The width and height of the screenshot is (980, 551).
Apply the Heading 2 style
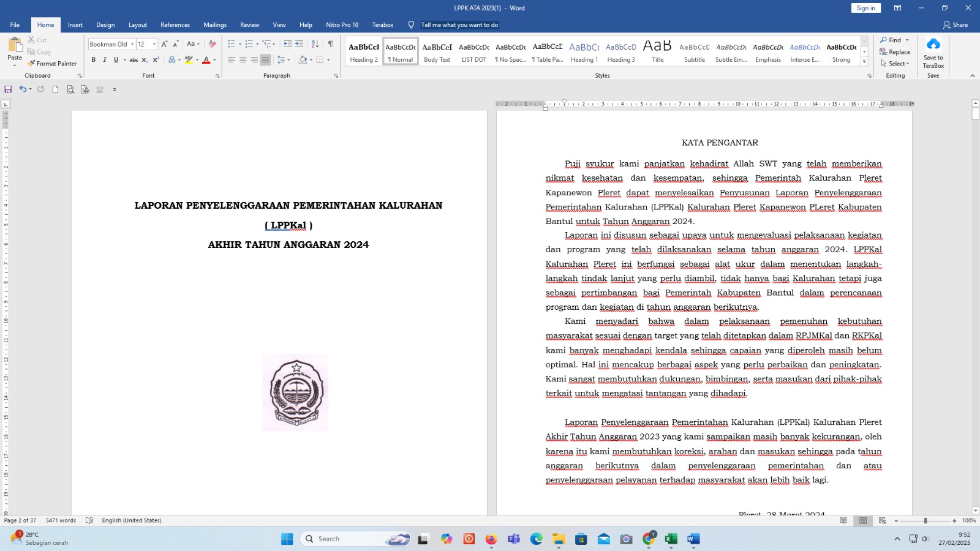(364, 51)
